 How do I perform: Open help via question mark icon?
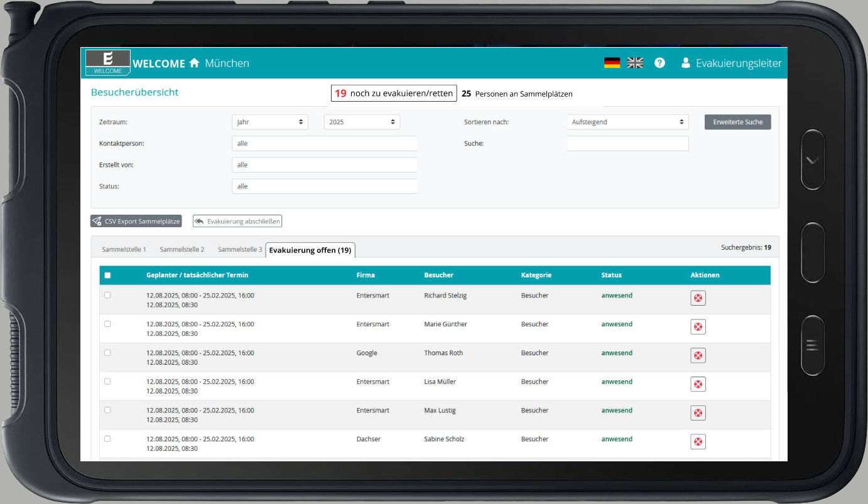pos(659,63)
